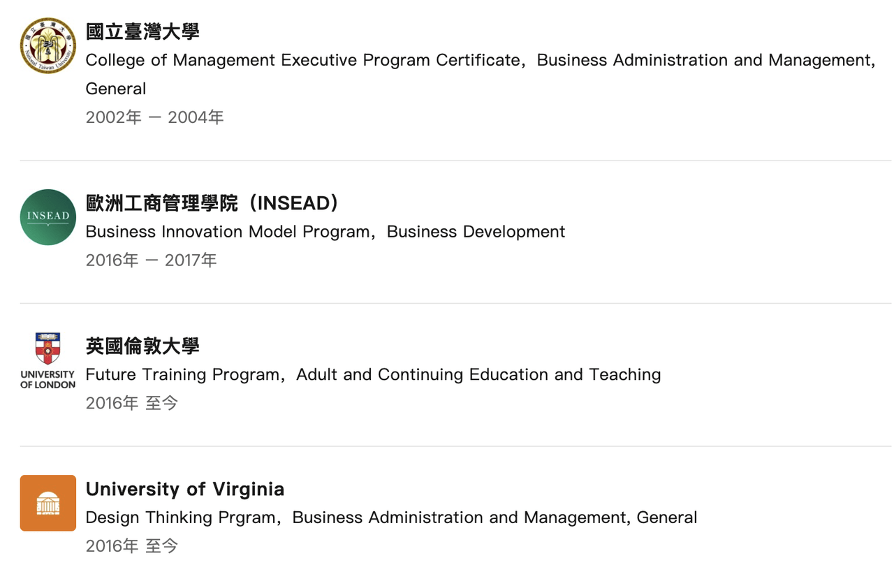Open the 國立臺灣大學 school title

pos(142,31)
